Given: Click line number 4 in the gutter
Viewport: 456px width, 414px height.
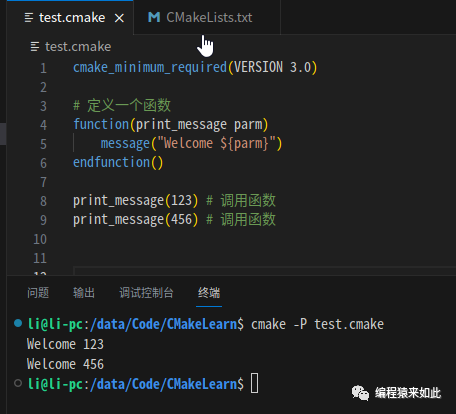Looking at the screenshot, I should point(43,125).
